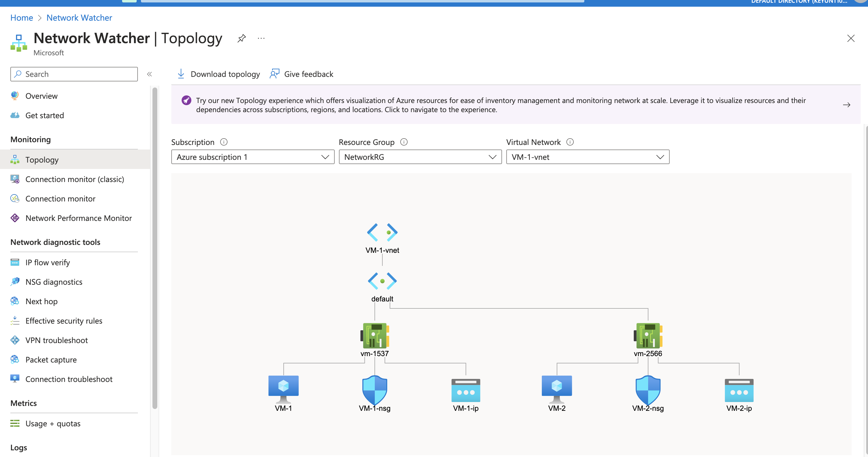Open the more options ellipsis menu

pos(261,38)
